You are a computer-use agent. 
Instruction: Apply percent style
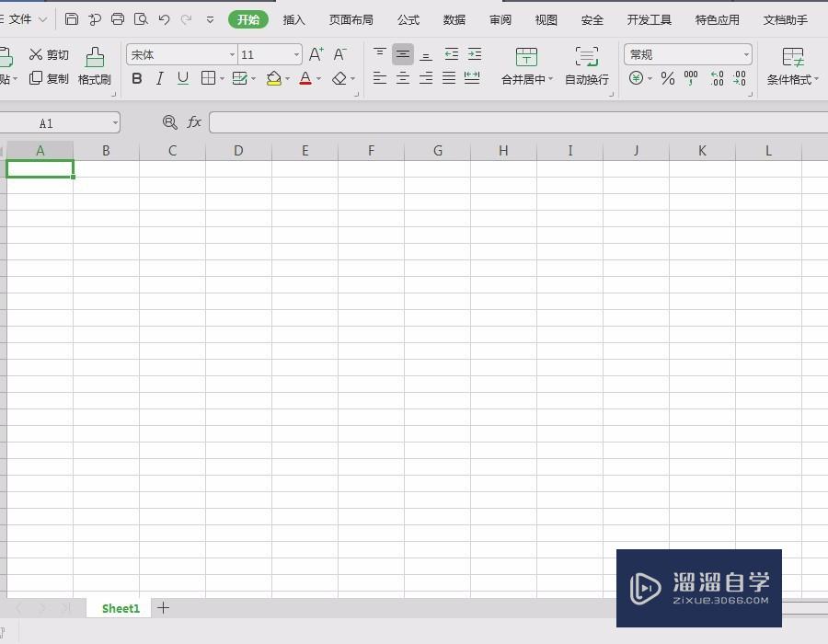(x=668, y=78)
